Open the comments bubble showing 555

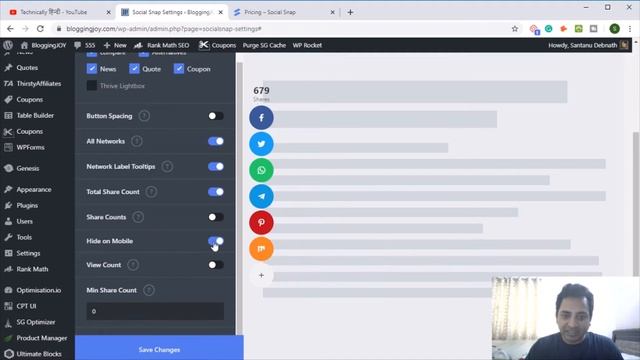[85, 45]
